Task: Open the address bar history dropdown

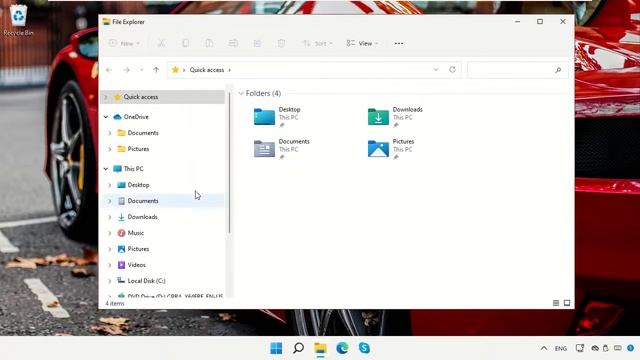Action: pyautogui.click(x=436, y=70)
